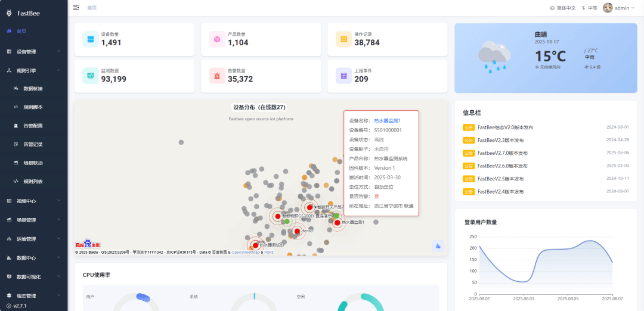This screenshot has width=644, height=311.
Task: Click the 告警配置 bell icon
Action: point(16,126)
